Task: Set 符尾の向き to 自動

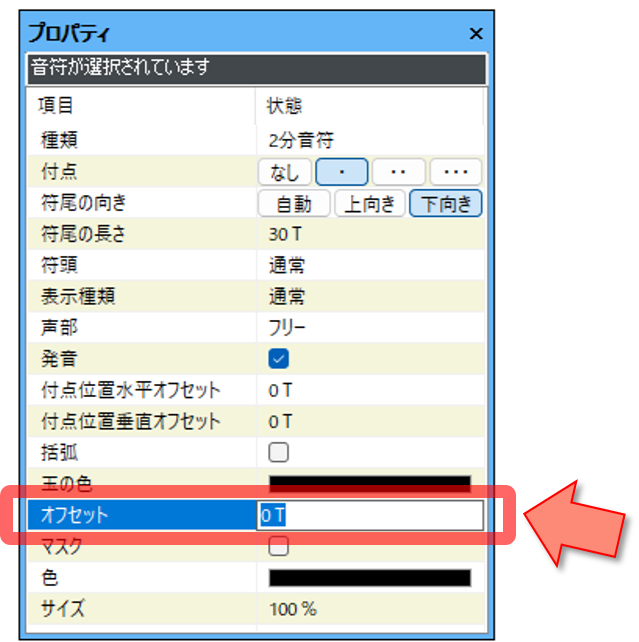Action: coord(294,204)
